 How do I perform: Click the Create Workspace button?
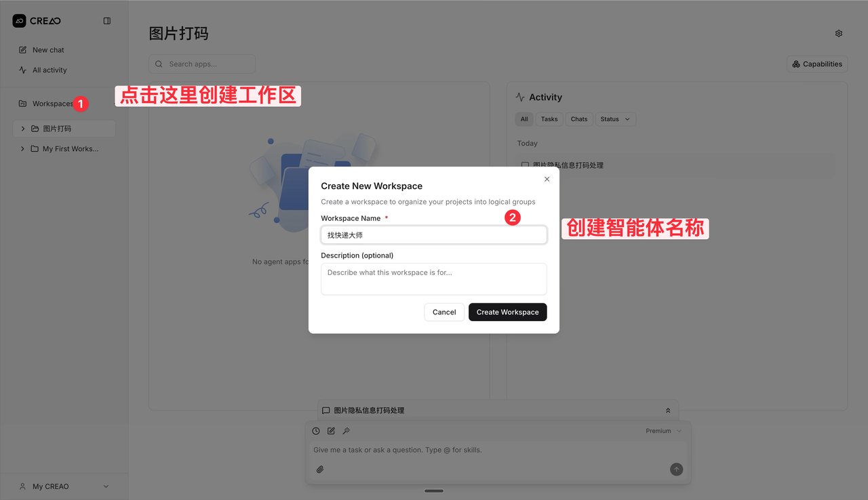click(x=508, y=312)
